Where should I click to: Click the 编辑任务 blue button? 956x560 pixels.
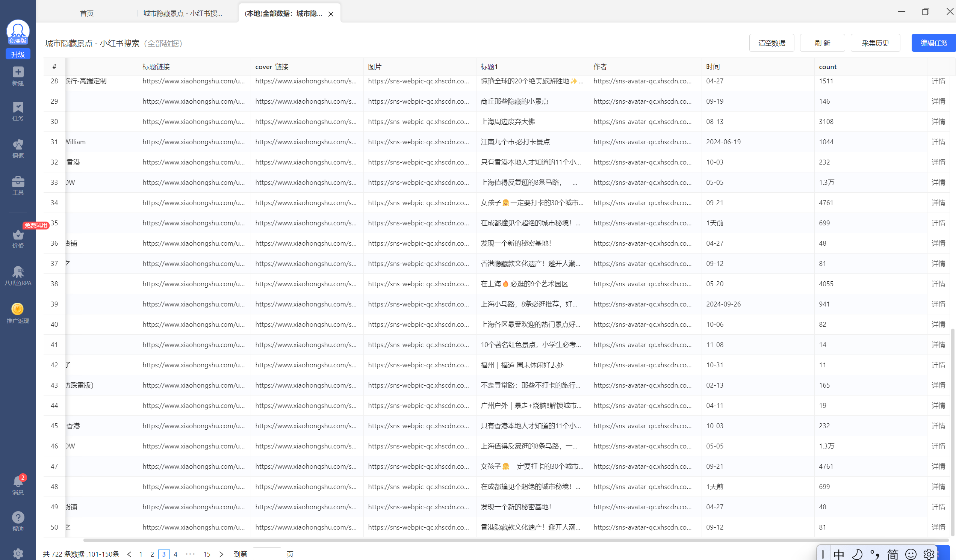[933, 43]
